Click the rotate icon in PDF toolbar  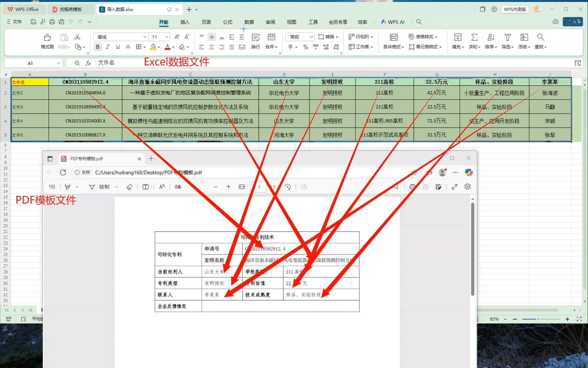click(x=288, y=187)
